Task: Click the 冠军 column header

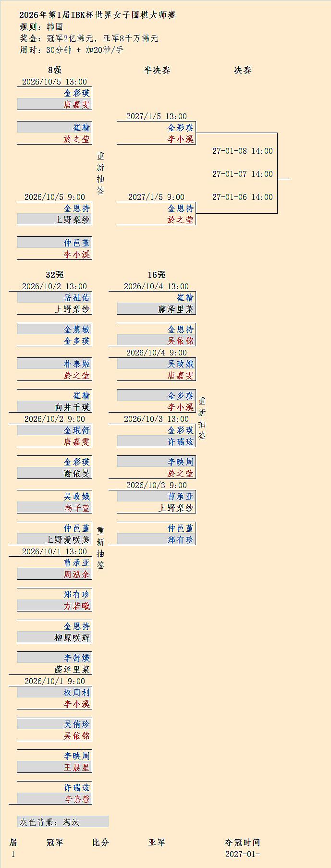Action: tap(55, 843)
